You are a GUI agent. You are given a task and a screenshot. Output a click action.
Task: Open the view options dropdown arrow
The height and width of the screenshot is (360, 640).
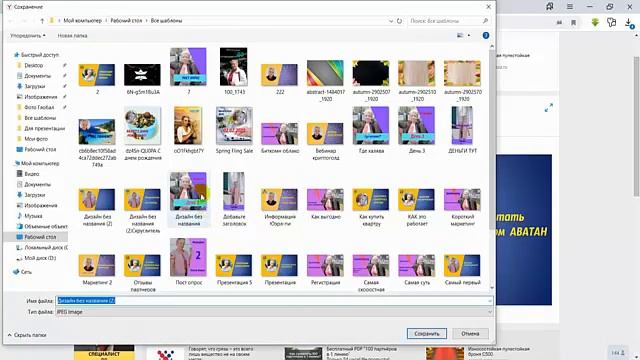tap(469, 36)
